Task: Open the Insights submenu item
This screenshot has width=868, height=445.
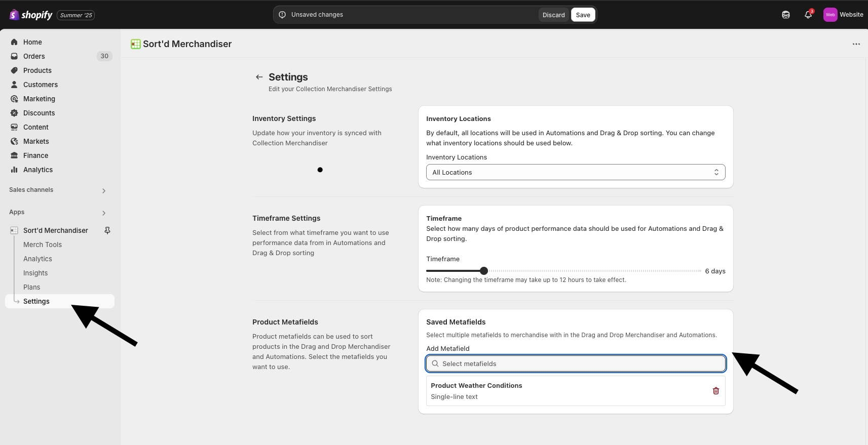Action: [35, 273]
